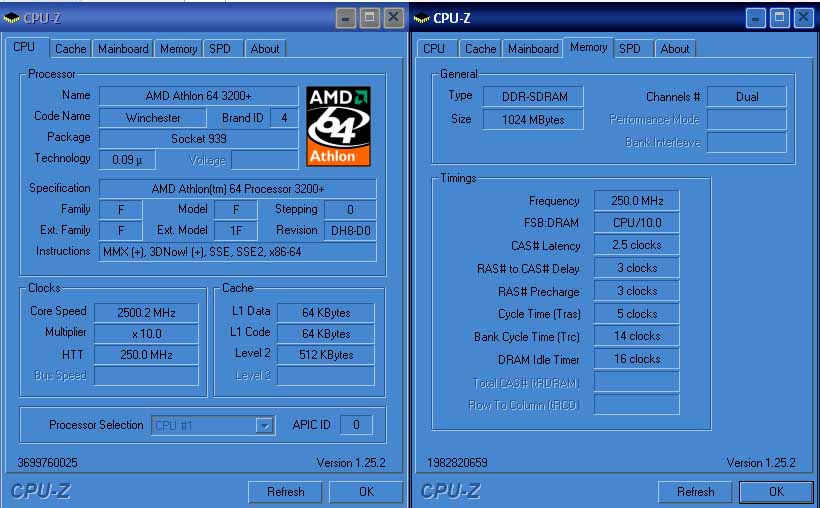This screenshot has height=508, width=820.
Task: Click the Ext. Model value '1F'
Action: click(236, 231)
